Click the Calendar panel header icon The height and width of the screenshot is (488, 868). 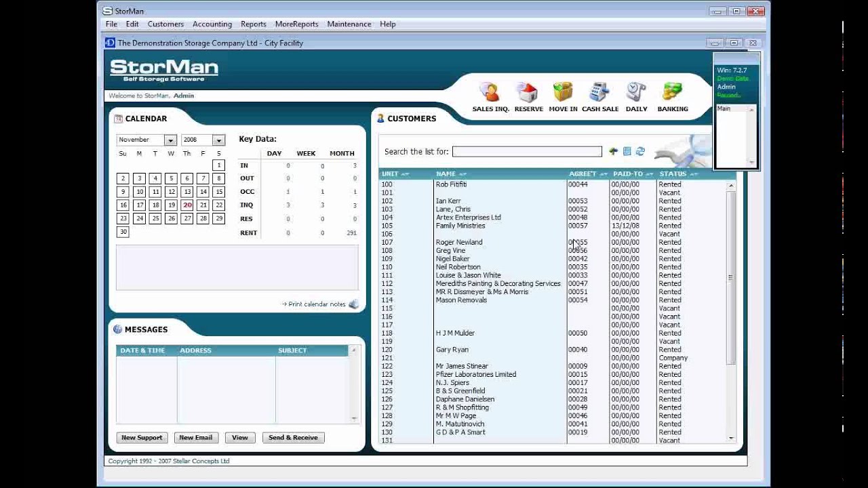click(119, 119)
